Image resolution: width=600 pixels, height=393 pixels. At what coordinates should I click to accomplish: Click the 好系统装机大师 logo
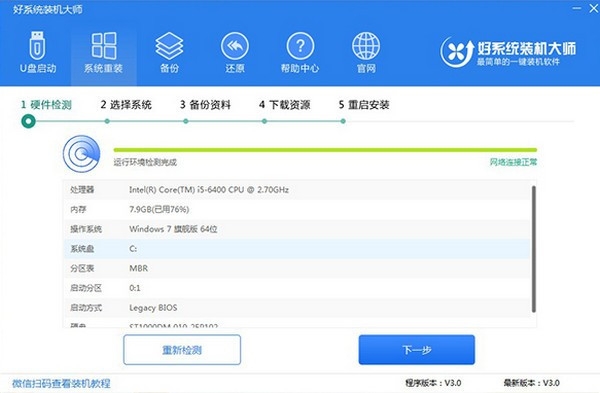pos(508,52)
